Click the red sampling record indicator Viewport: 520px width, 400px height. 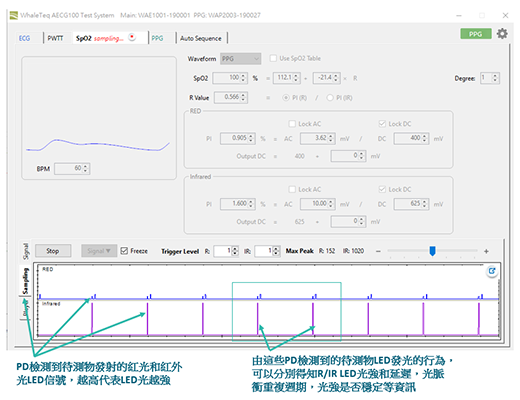click(x=132, y=37)
